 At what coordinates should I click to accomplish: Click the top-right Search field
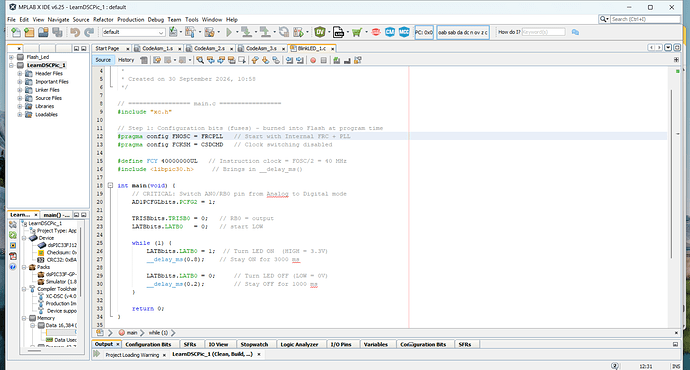point(645,19)
